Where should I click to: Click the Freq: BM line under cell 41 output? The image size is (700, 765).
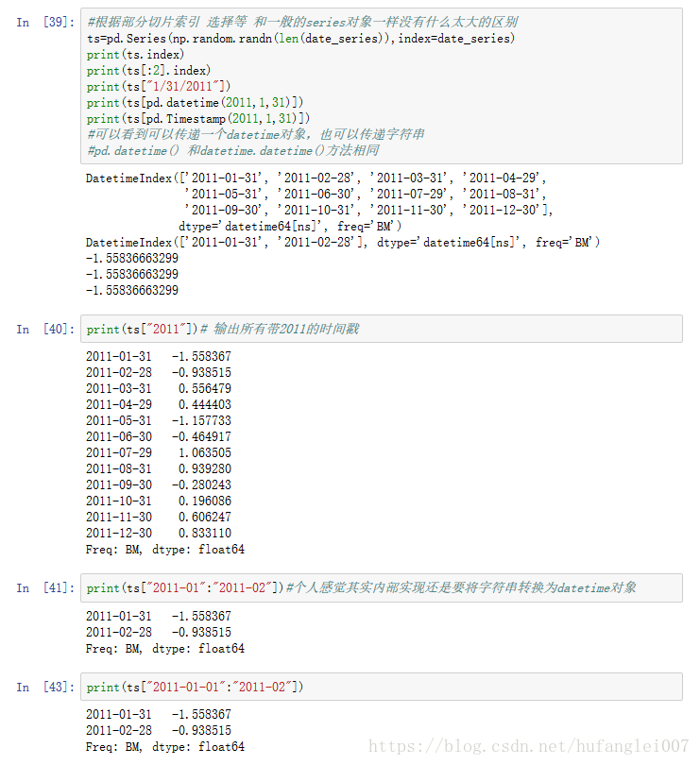click(x=165, y=649)
